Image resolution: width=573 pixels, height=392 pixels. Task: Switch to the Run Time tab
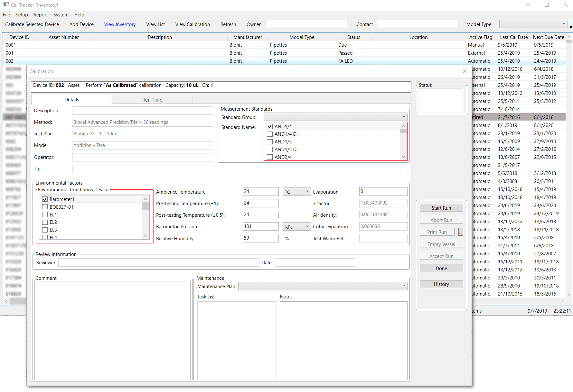point(152,100)
